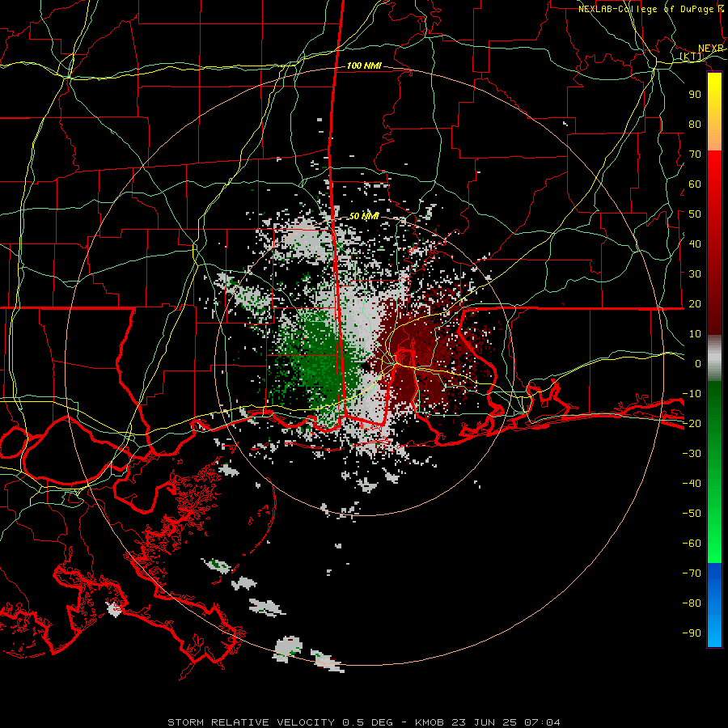Click the -70 scale value
This screenshot has width=728, height=728.
(x=692, y=574)
